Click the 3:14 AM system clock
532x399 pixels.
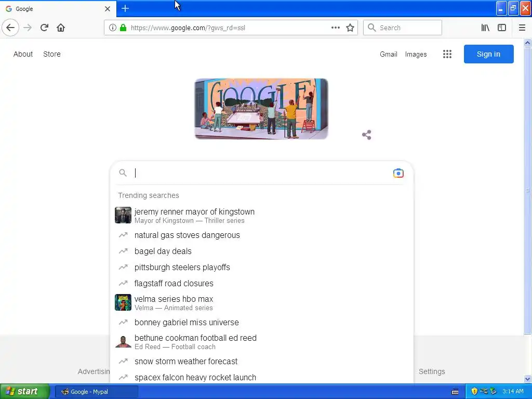tap(513, 391)
